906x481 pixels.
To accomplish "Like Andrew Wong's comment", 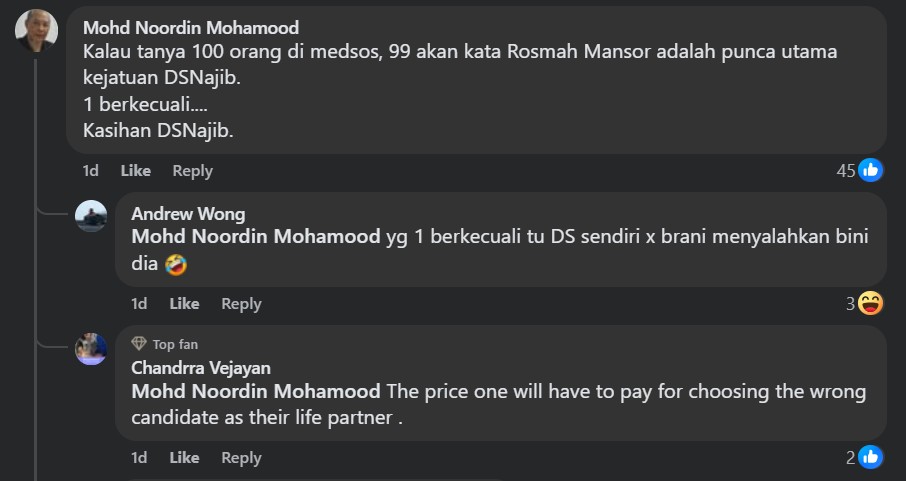I will click(184, 304).
